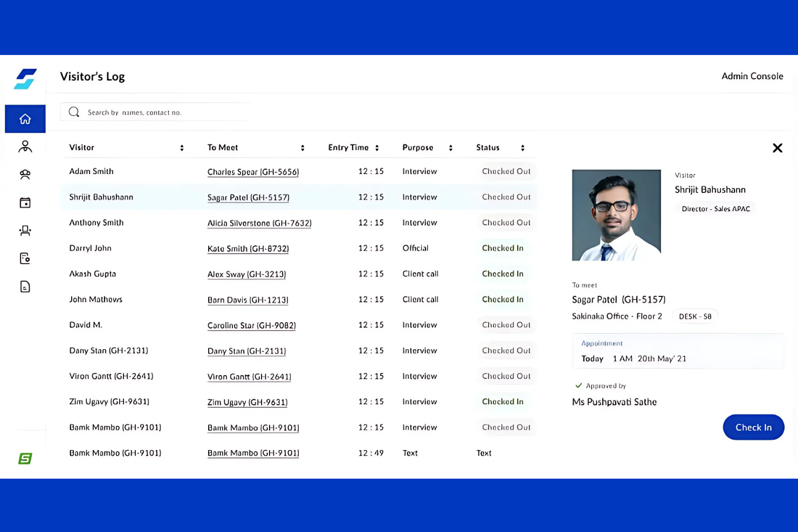
Task: Open Kate Smith (GH-8732) link
Action: click(248, 248)
